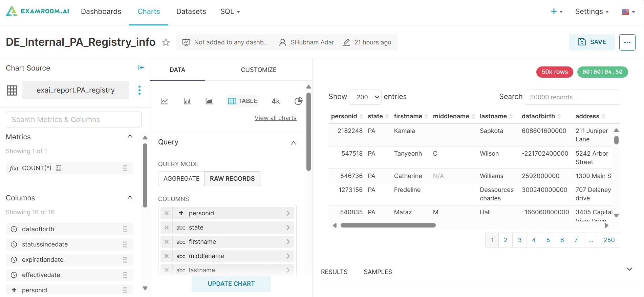Image resolution: width=644 pixels, height=297 pixels.
Task: Collapse the Query section
Action: click(294, 143)
